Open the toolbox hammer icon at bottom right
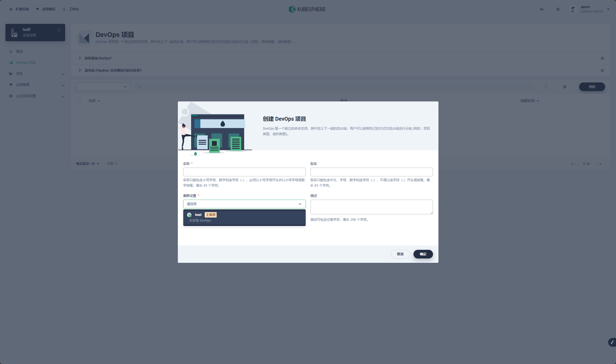 click(x=612, y=342)
